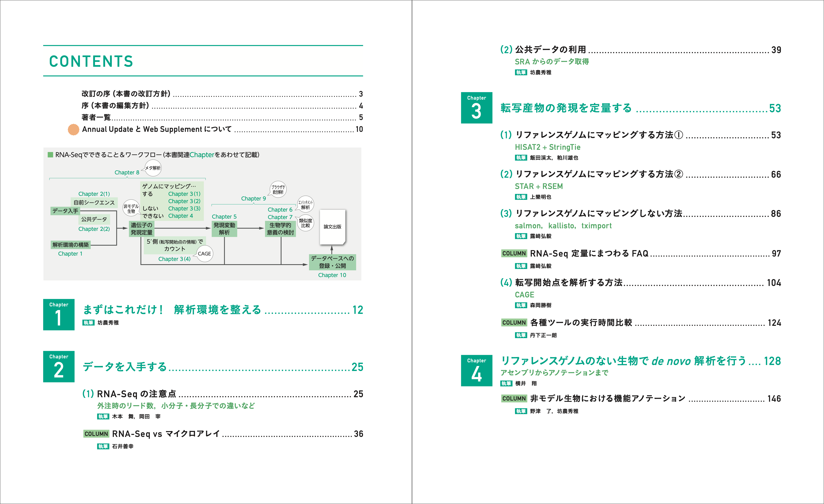This screenshot has height=504, width=824.
Task: Click the CONTENTS heading
Action: pos(91,61)
